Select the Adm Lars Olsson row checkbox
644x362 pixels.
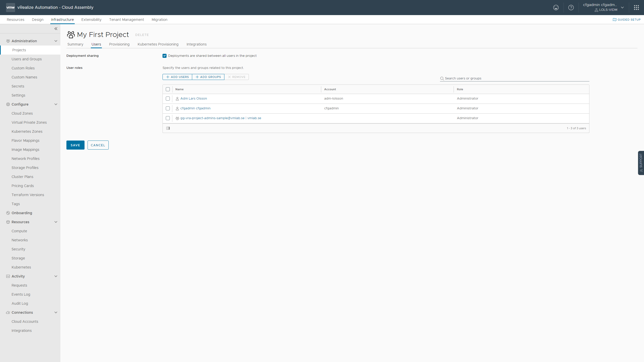tap(168, 99)
